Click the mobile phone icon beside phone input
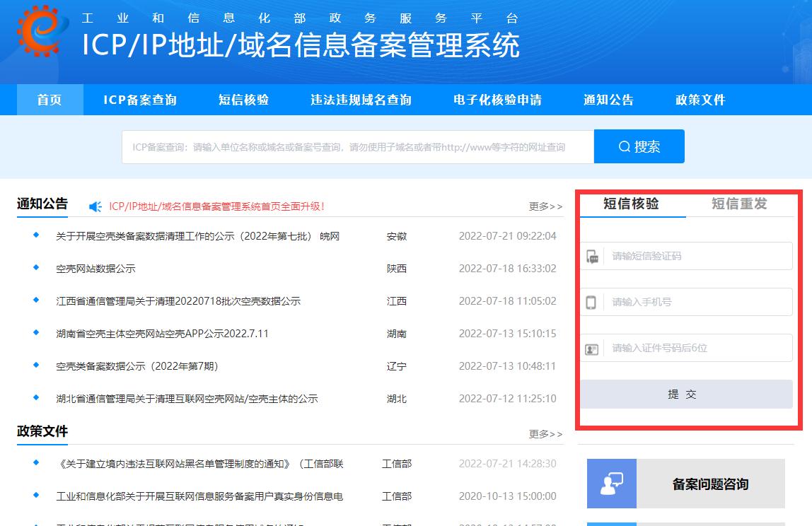This screenshot has width=812, height=526. (591, 301)
